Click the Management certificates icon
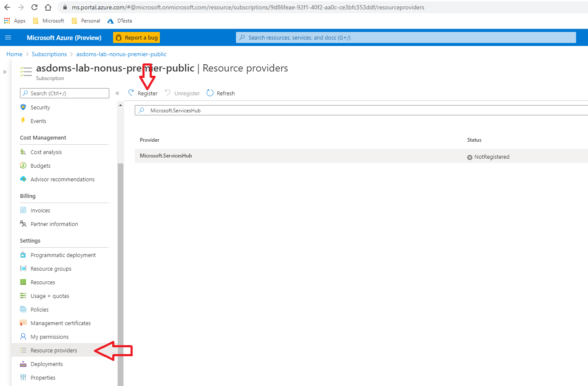This screenshot has height=386, width=588. pyautogui.click(x=23, y=323)
